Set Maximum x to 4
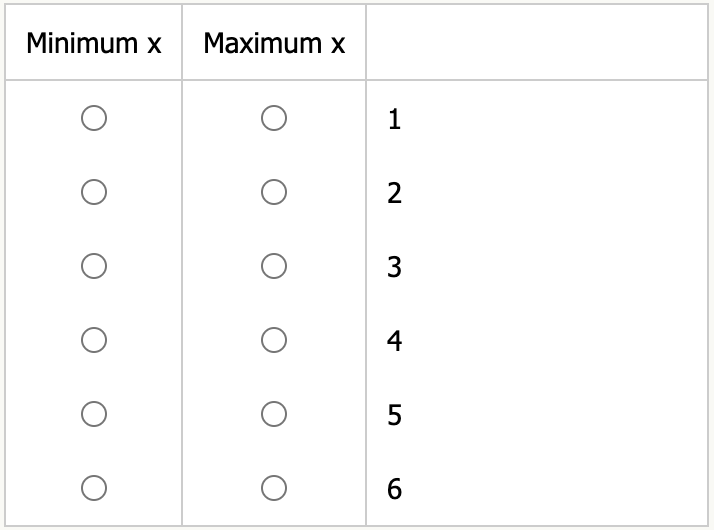 click(x=274, y=340)
